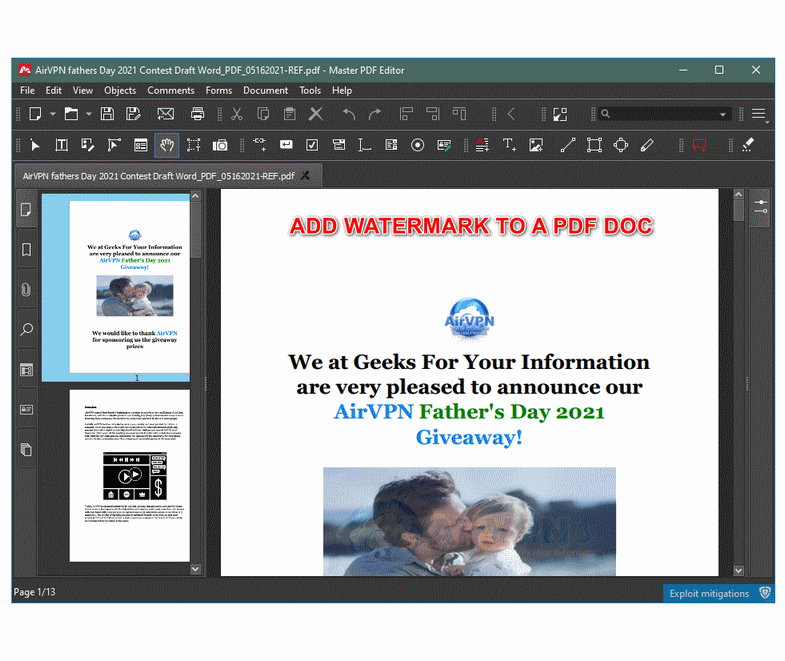
Task: Open the Edit menu
Action: click(54, 91)
